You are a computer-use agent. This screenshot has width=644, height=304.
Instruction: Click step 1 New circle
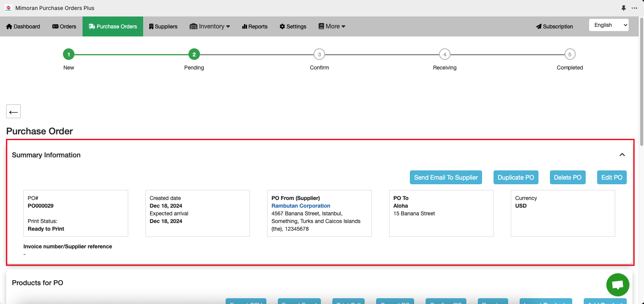click(x=69, y=55)
